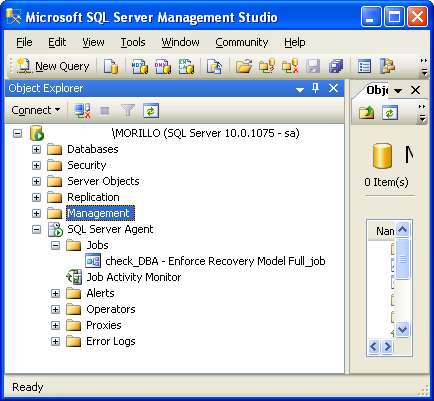Expand the Replication folder
The image size is (434, 401).
click(36, 198)
